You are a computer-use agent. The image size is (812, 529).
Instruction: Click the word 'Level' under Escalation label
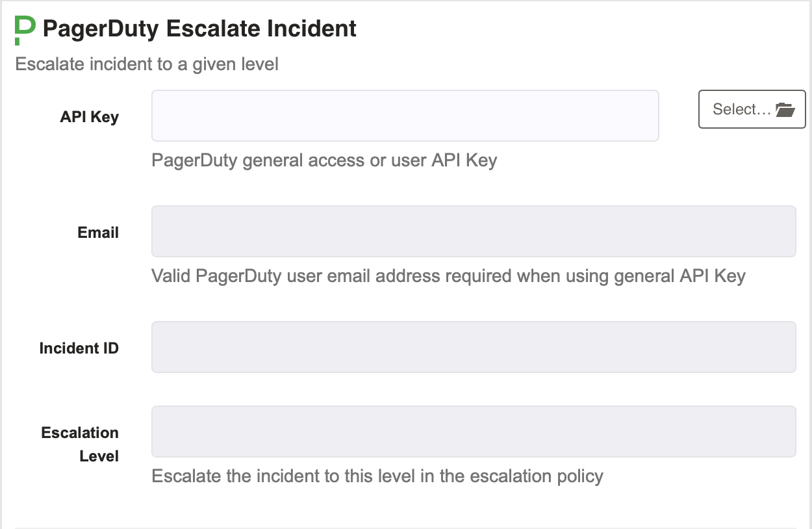coord(99,456)
